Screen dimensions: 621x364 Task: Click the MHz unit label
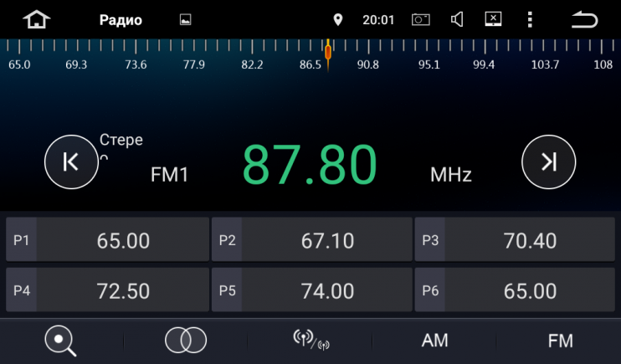[451, 174]
